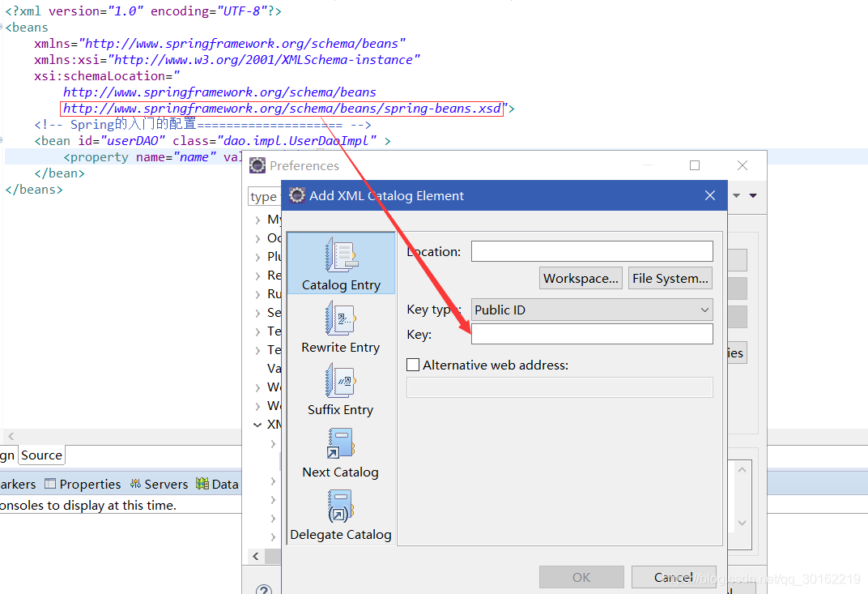The height and width of the screenshot is (594, 868).
Task: Select the Rewrite Entry icon
Action: [x=341, y=318]
